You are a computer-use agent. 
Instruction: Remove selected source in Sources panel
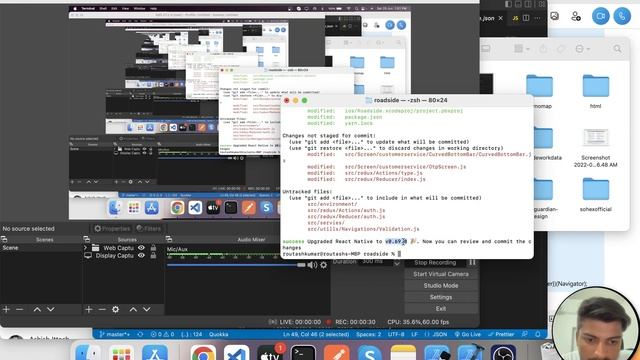click(102, 309)
